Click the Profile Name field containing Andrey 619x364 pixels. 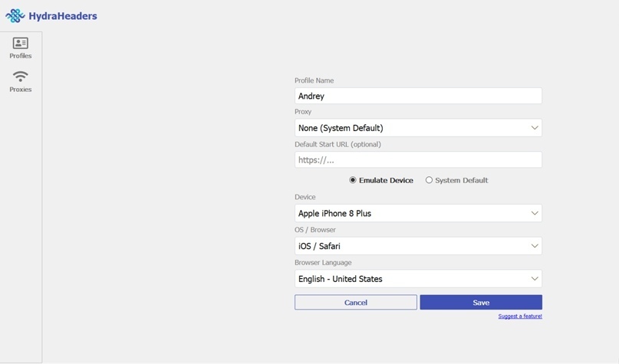pyautogui.click(x=418, y=96)
